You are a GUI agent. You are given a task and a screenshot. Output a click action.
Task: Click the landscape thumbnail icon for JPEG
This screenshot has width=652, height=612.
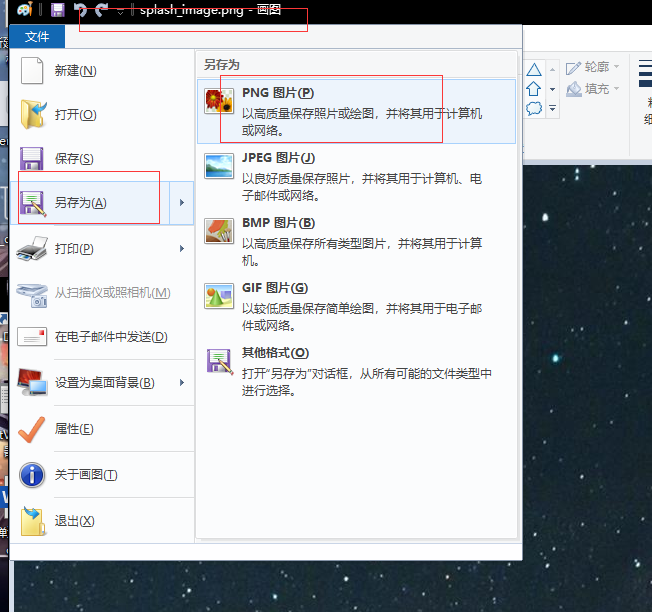point(219,166)
